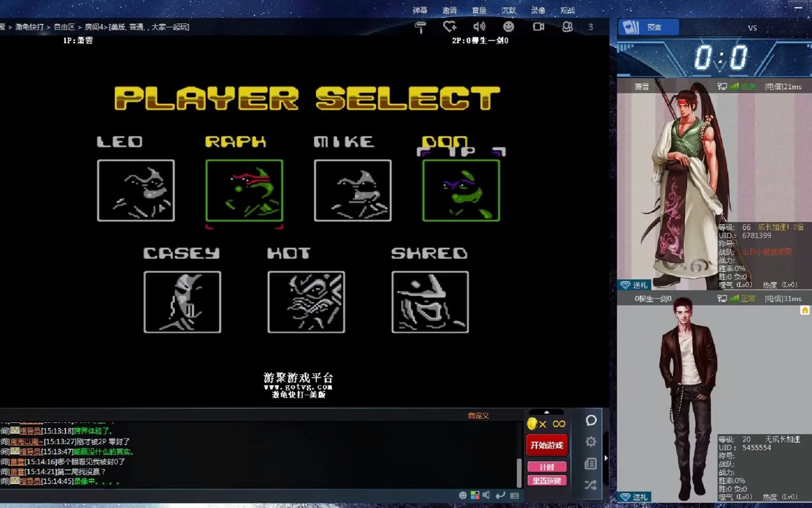812x508 pixels.
Task: Click the 自定义 custom label above chat
Action: 478,416
